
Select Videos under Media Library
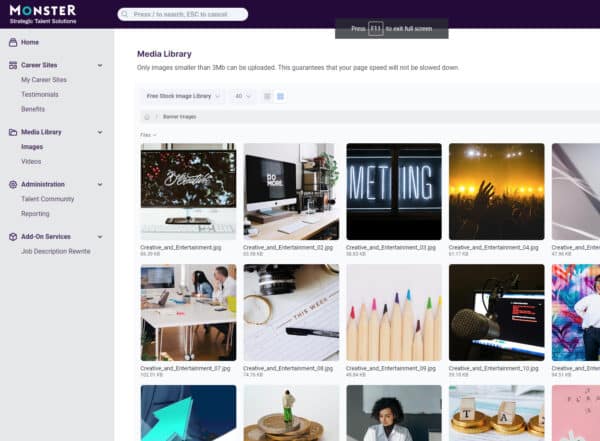[x=31, y=162]
